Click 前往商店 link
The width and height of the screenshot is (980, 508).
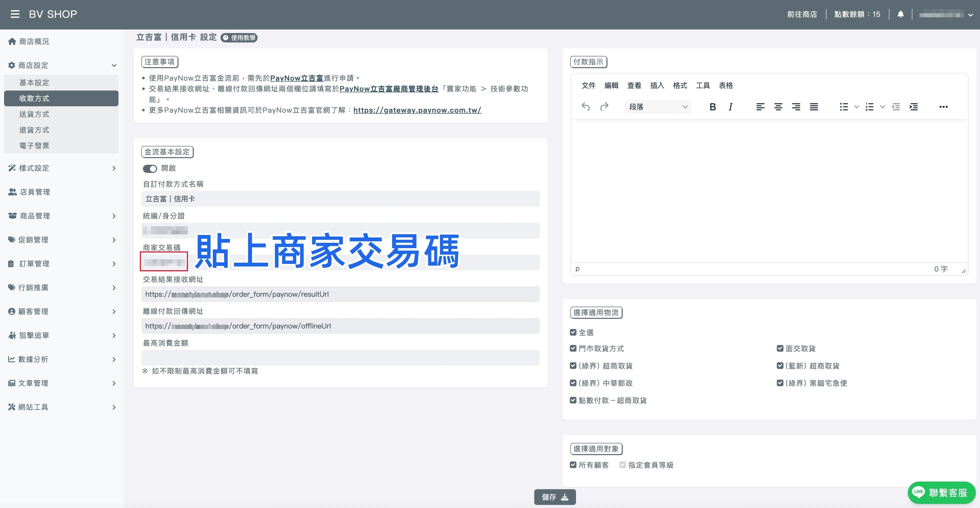(x=802, y=14)
